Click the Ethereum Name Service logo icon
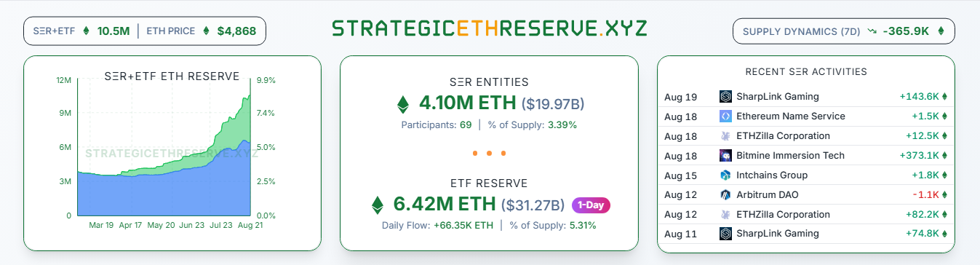 725,116
